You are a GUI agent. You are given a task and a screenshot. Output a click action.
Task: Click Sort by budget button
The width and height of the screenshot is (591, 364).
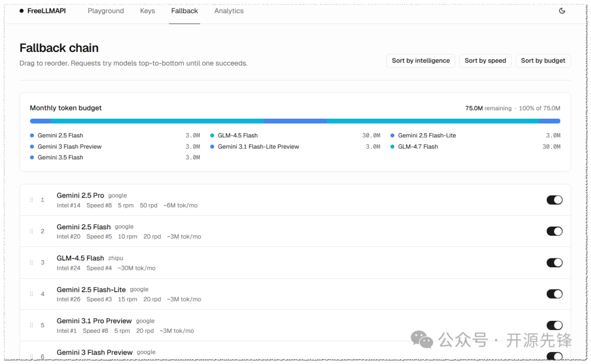543,61
